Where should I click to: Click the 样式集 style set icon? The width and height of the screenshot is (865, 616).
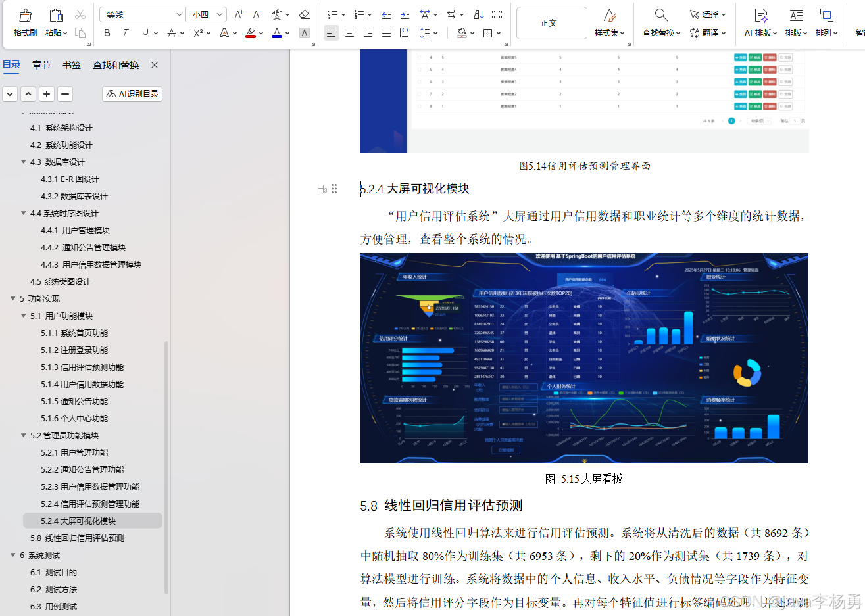(x=610, y=15)
